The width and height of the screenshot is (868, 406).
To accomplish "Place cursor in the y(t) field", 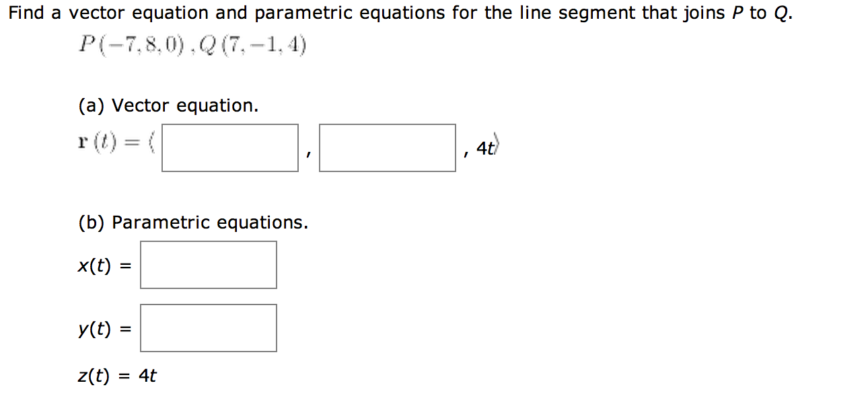I will click(208, 328).
